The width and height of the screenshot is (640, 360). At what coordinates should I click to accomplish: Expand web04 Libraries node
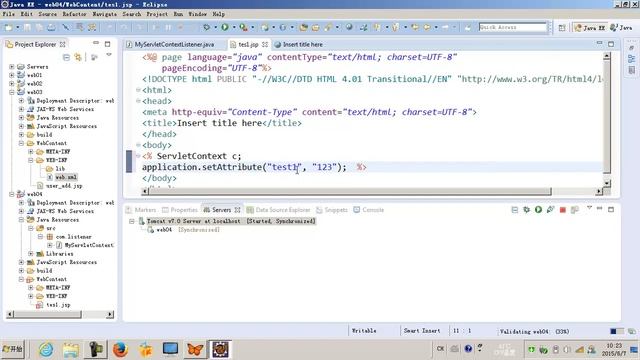(x=31, y=254)
